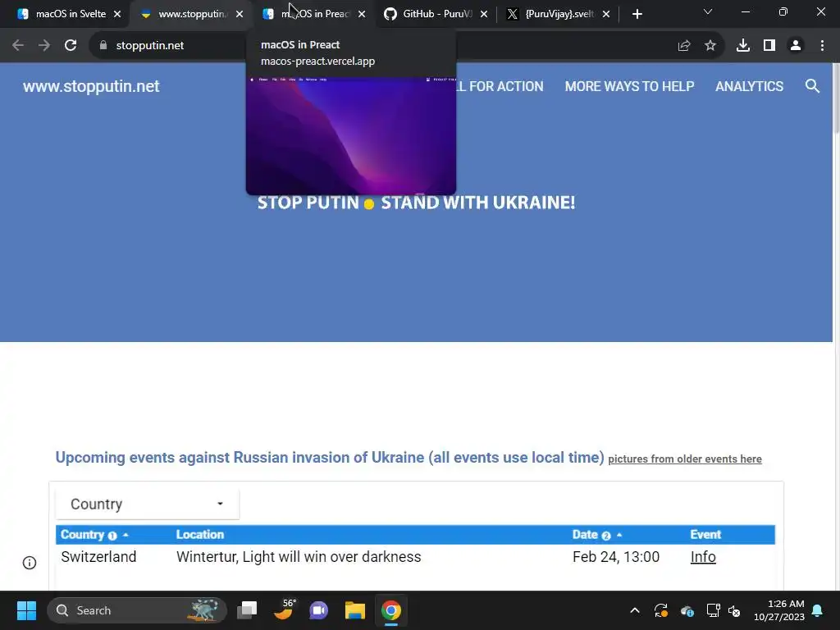Click the muted volume tray icon
Viewport: 840px width, 630px height.
[x=734, y=610]
